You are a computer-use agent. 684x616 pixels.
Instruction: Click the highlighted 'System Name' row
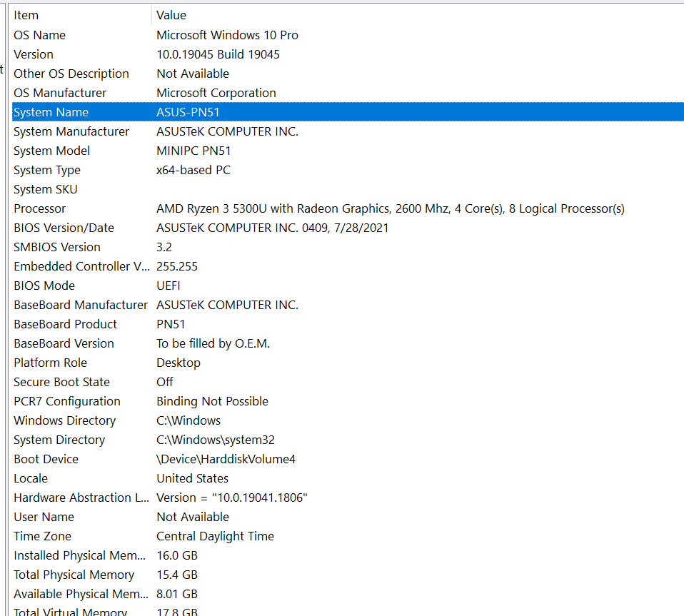(x=348, y=112)
